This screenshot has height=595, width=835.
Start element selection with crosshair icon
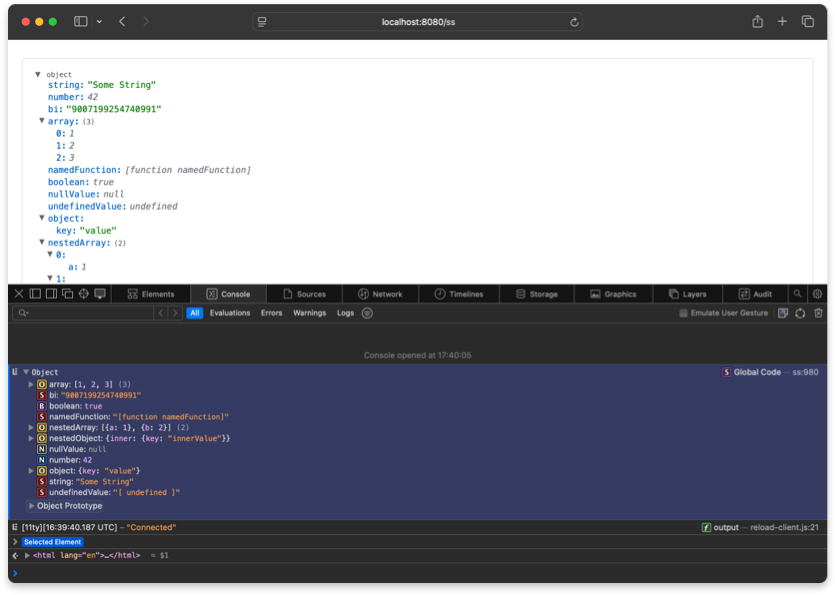[84, 294]
